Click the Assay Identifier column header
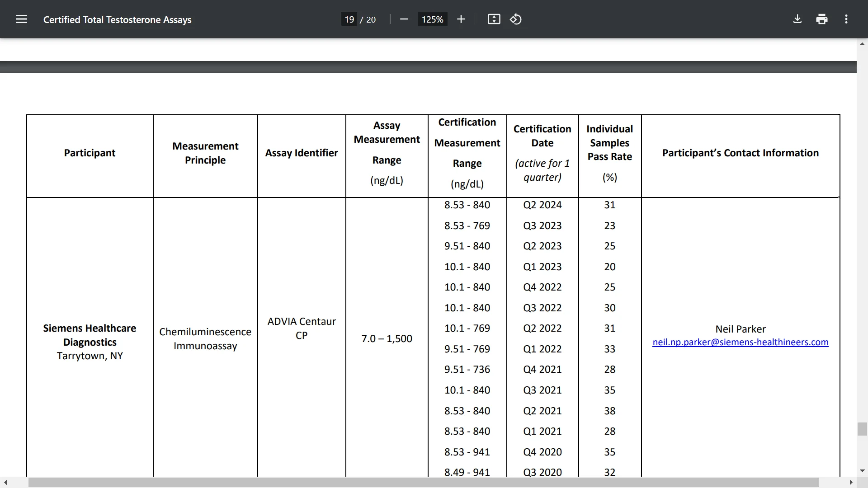The height and width of the screenshot is (488, 868). (x=302, y=153)
